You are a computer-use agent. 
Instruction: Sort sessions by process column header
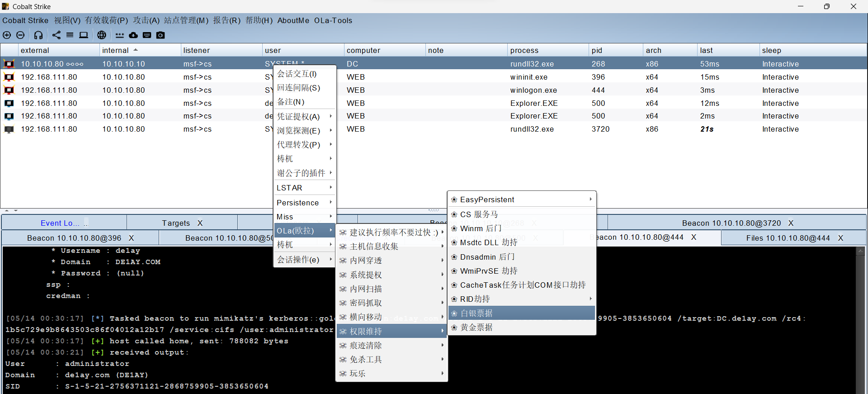click(x=548, y=50)
